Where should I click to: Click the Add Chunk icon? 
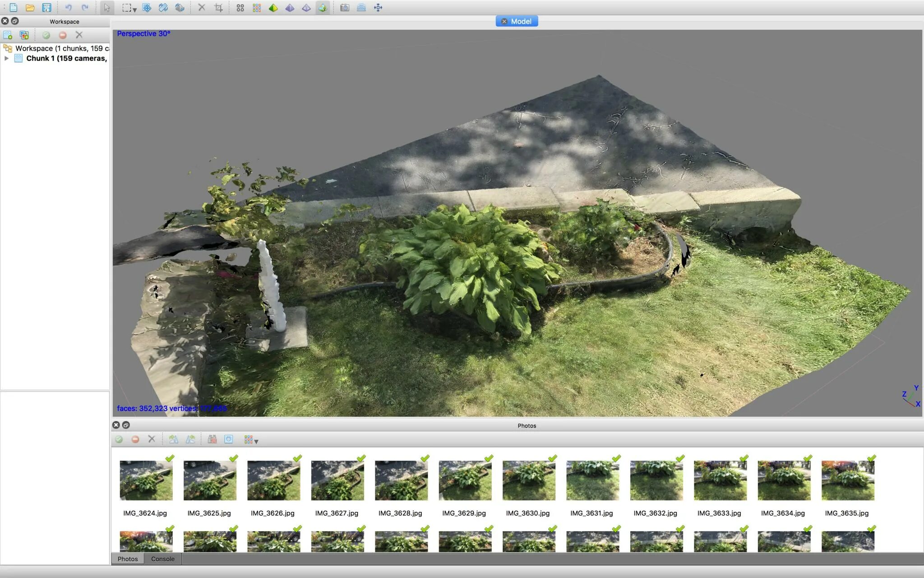click(x=8, y=35)
